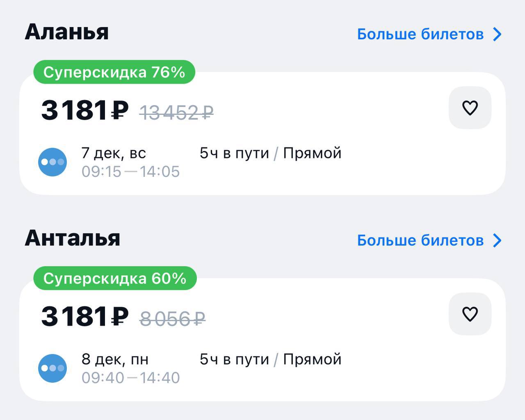The image size is (525, 420).
Task: Click the airline logo on the Alanya ticket
Action: tap(52, 162)
